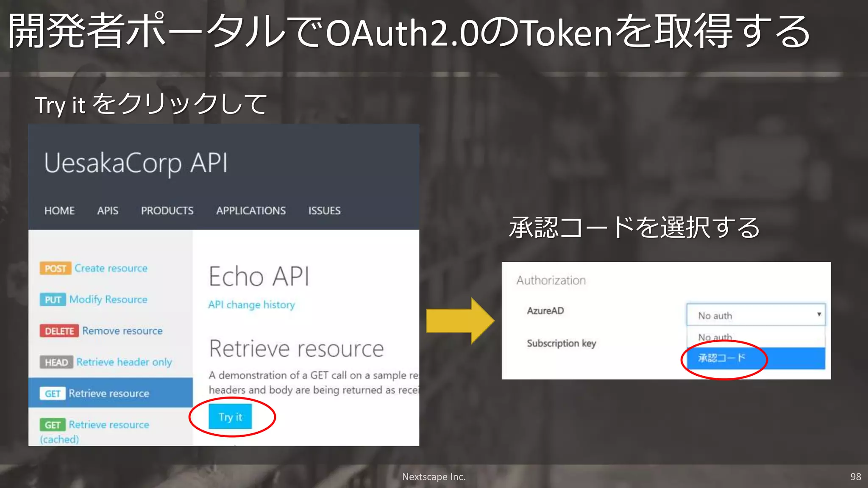
Task: Click the GET badge on highlighted row
Action: pyautogui.click(x=53, y=394)
